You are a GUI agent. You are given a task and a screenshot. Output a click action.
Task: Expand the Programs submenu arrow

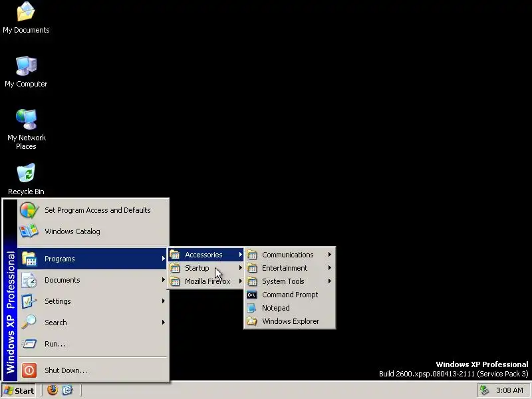(163, 259)
